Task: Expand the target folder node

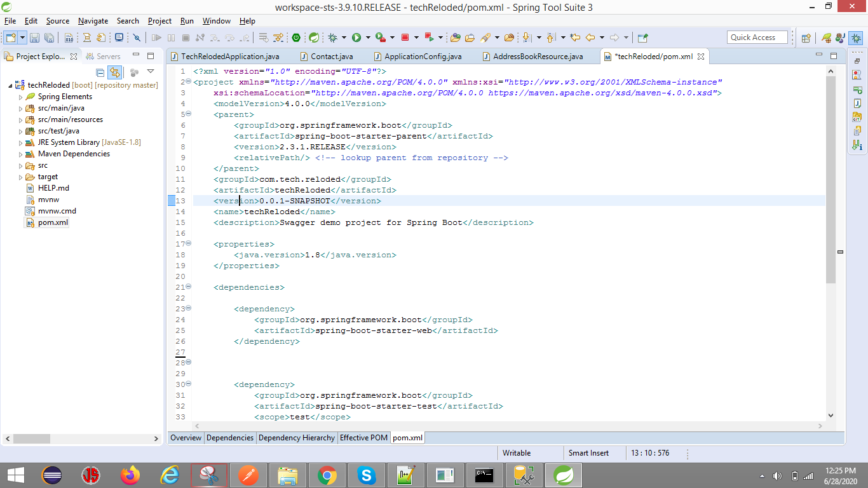Action: pos(21,177)
